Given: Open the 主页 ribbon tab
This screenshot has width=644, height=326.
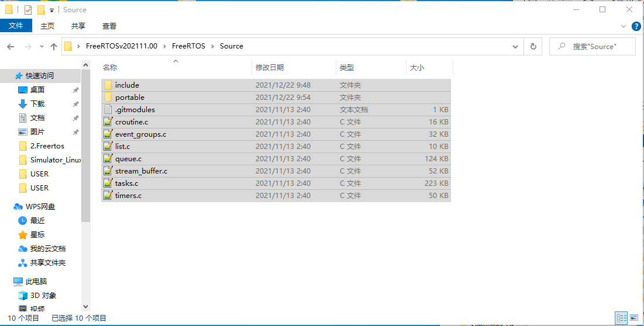Looking at the screenshot, I should [47, 26].
